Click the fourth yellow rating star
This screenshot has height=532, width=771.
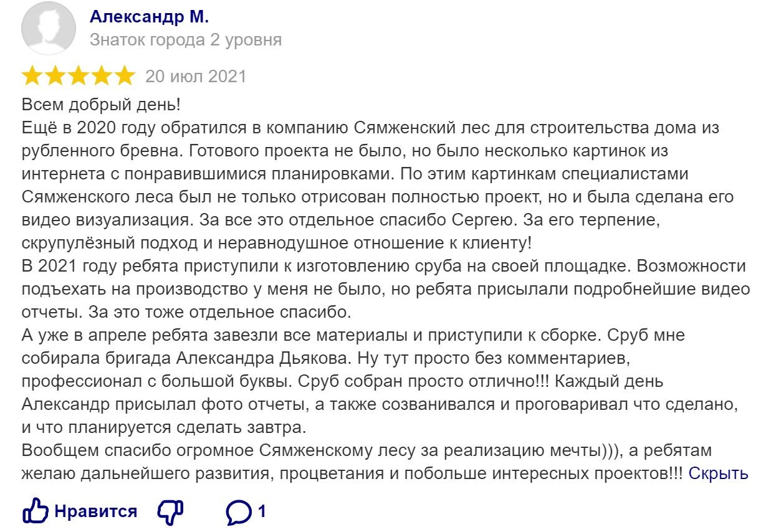click(100, 76)
